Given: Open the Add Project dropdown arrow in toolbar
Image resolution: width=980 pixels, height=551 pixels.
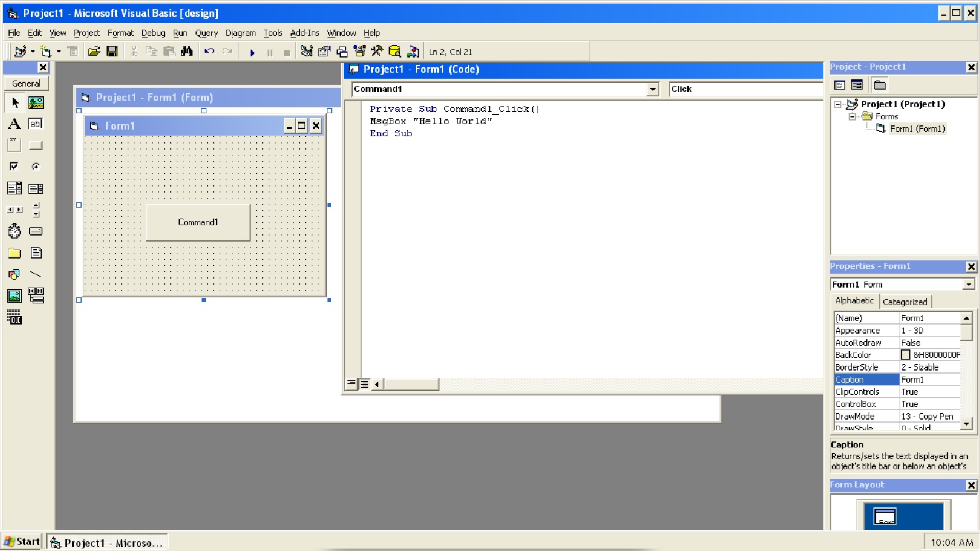Looking at the screenshot, I should click(x=33, y=51).
